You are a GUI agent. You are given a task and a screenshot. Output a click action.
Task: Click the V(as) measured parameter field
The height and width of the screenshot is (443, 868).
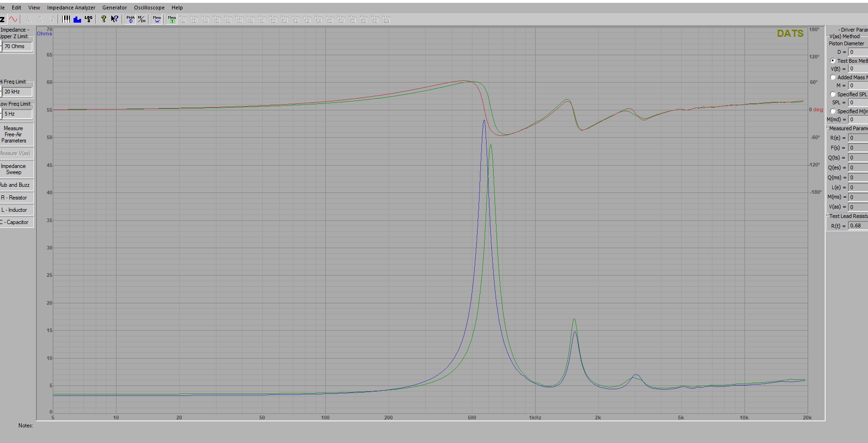pyautogui.click(x=858, y=207)
